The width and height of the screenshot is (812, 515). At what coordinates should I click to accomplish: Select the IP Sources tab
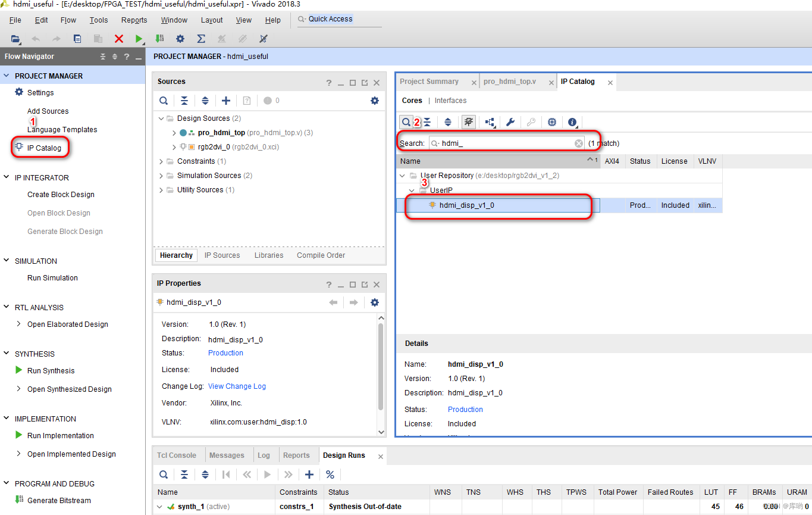click(222, 255)
